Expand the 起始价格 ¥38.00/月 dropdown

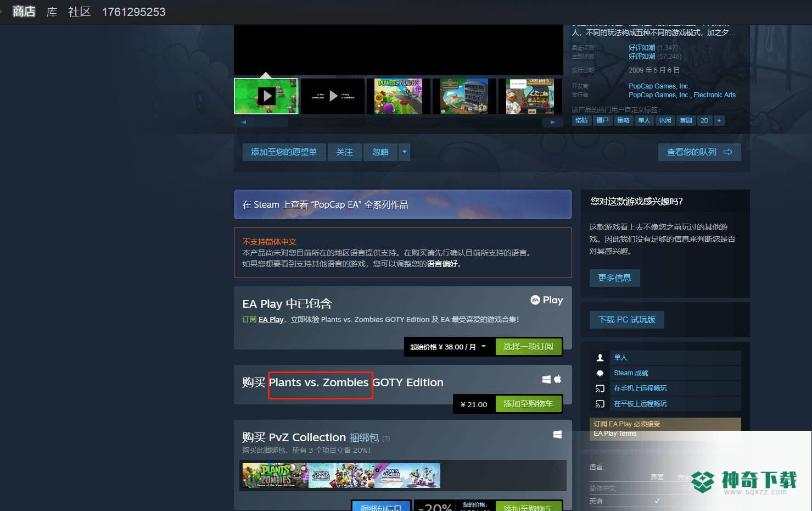click(448, 347)
